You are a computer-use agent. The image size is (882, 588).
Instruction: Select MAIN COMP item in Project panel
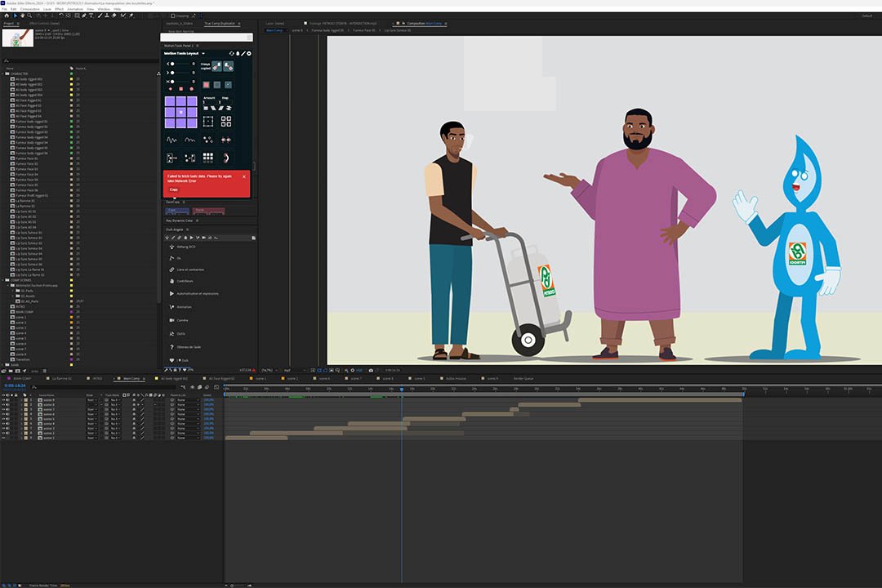[x=24, y=312]
